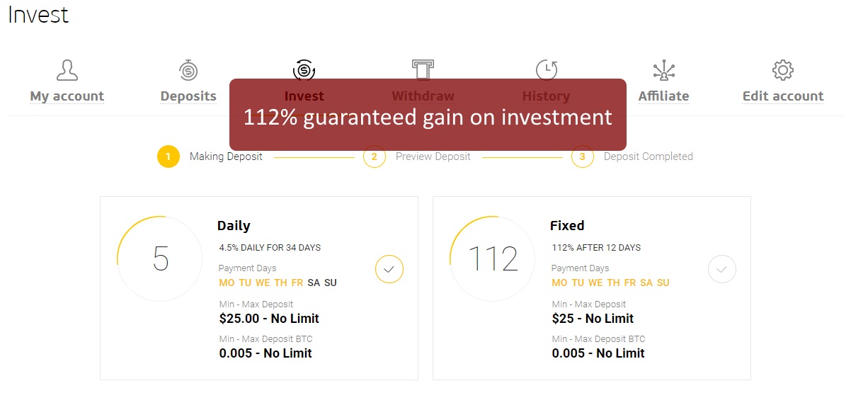
Task: Open the Deposits stopwatch coin icon
Action: [x=188, y=70]
